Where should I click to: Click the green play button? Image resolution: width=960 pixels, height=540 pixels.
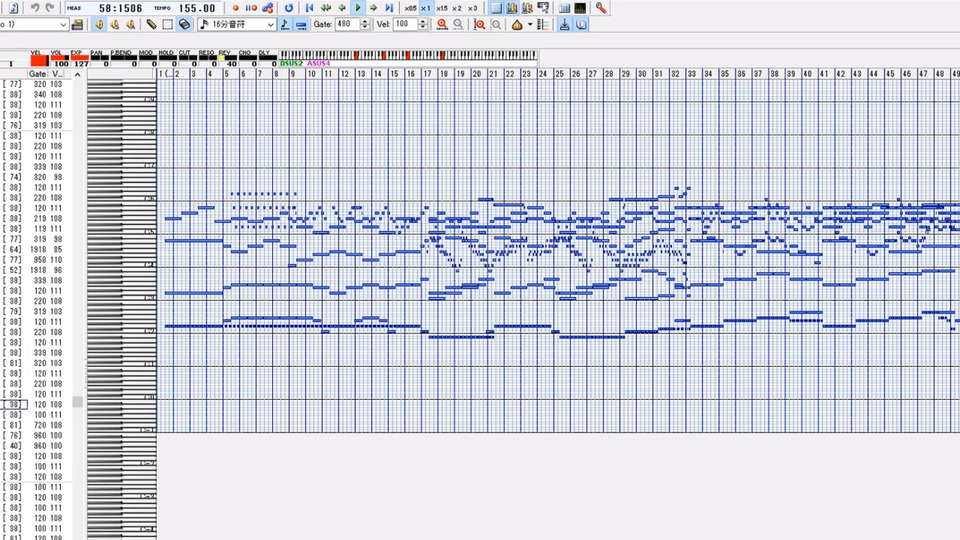point(358,8)
